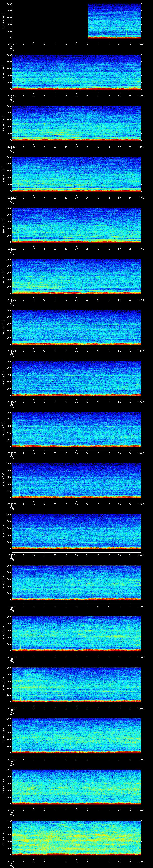Click the '10:00' end label of first panel

141,44
